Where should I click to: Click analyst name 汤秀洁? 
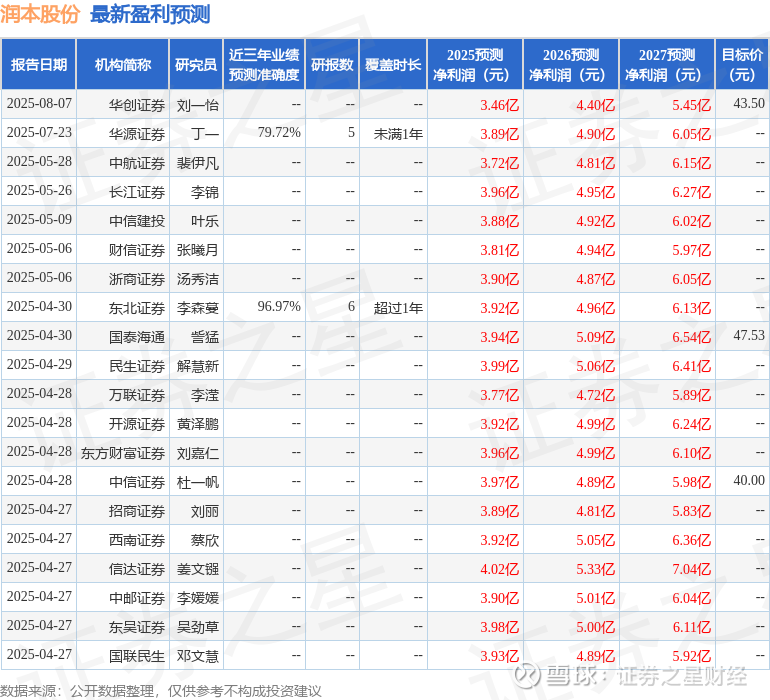click(x=197, y=279)
